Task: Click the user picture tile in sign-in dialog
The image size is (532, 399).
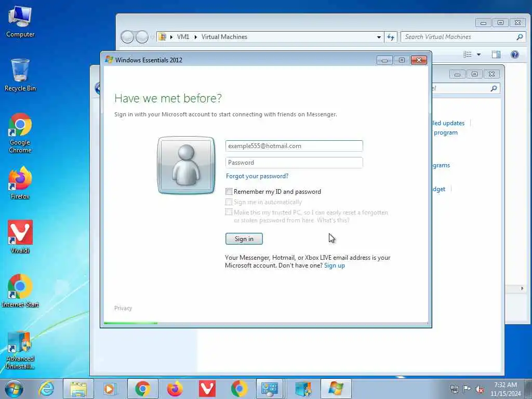Action: point(187,165)
